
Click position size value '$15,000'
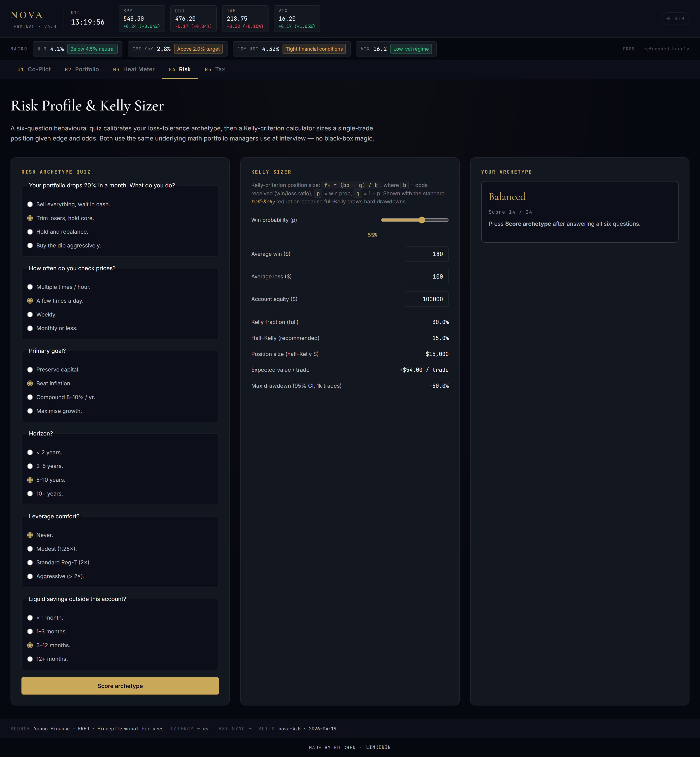(x=437, y=354)
